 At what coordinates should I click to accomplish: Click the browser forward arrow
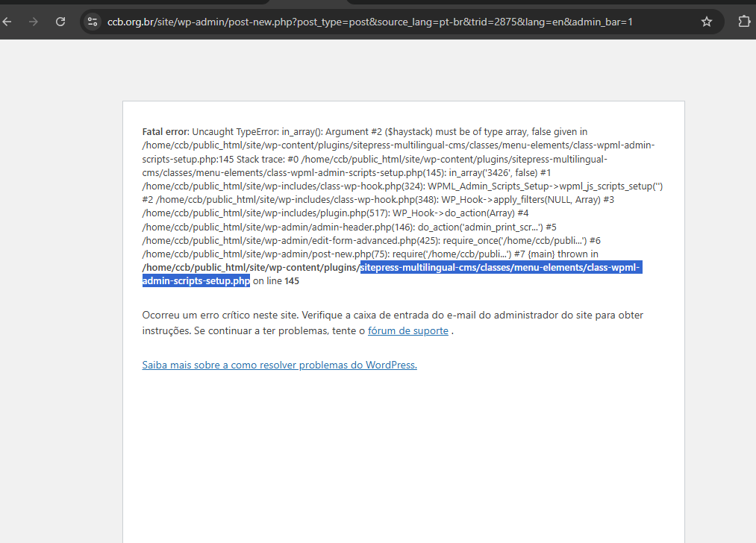(34, 22)
